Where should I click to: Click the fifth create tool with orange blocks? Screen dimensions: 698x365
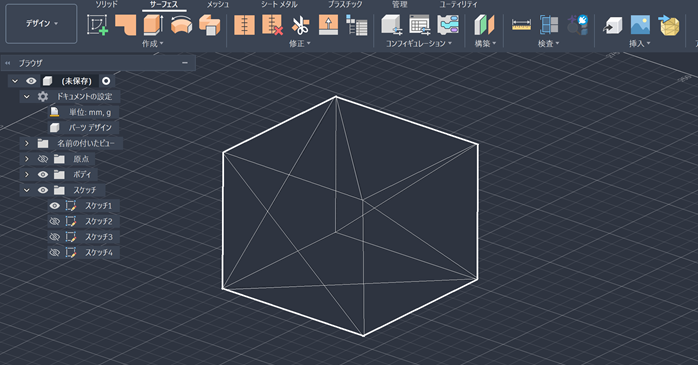(x=209, y=24)
